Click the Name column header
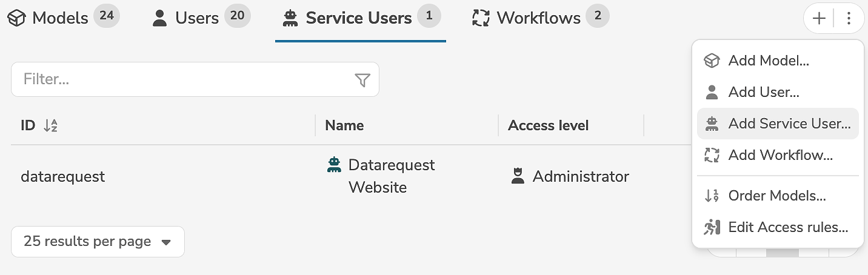 (x=344, y=125)
